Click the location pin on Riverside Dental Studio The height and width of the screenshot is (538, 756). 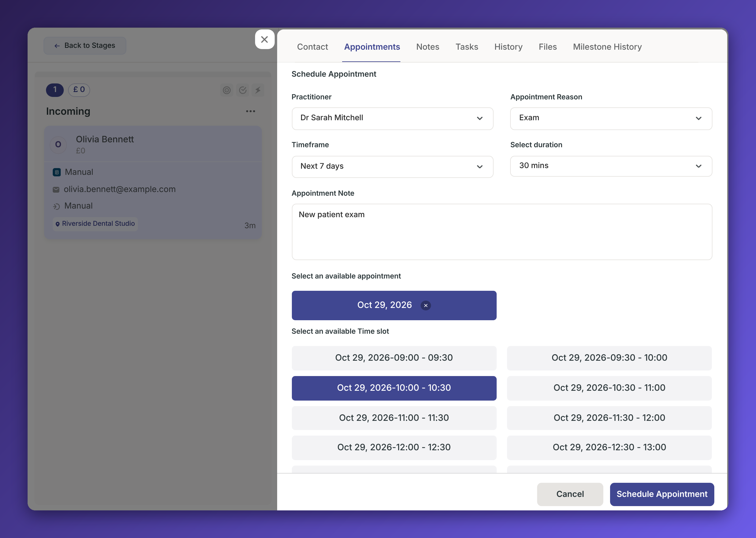pyautogui.click(x=58, y=224)
